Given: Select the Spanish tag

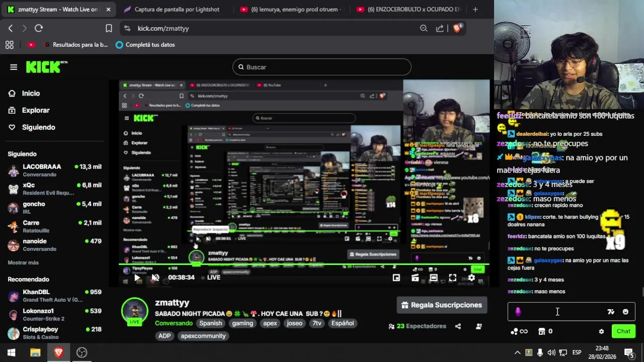Looking at the screenshot, I should 211,323.
